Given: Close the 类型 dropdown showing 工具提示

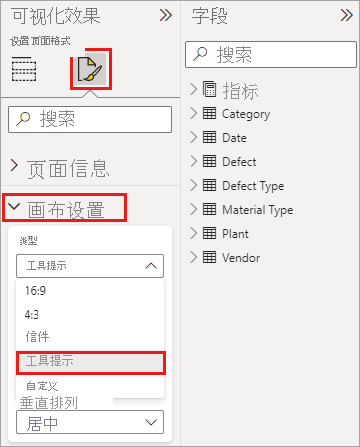Looking at the screenshot, I should pos(90,266).
